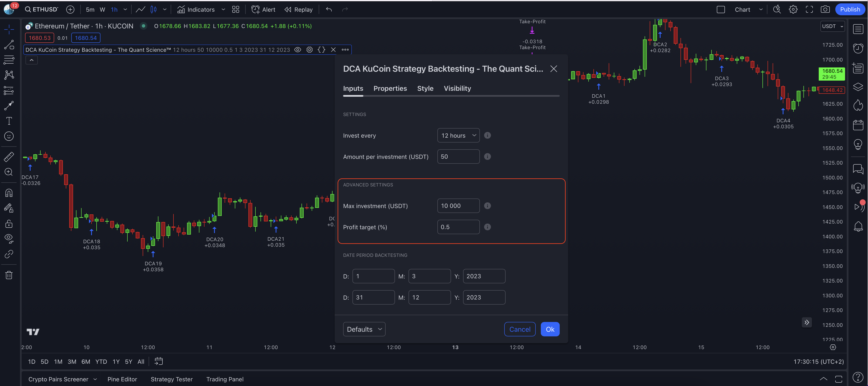Take a chart snapshot with camera icon

pyautogui.click(x=825, y=9)
